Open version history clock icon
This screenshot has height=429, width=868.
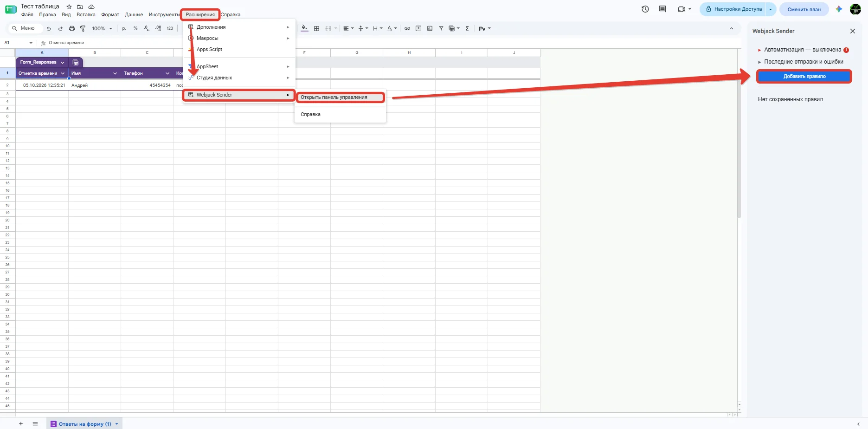[645, 9]
